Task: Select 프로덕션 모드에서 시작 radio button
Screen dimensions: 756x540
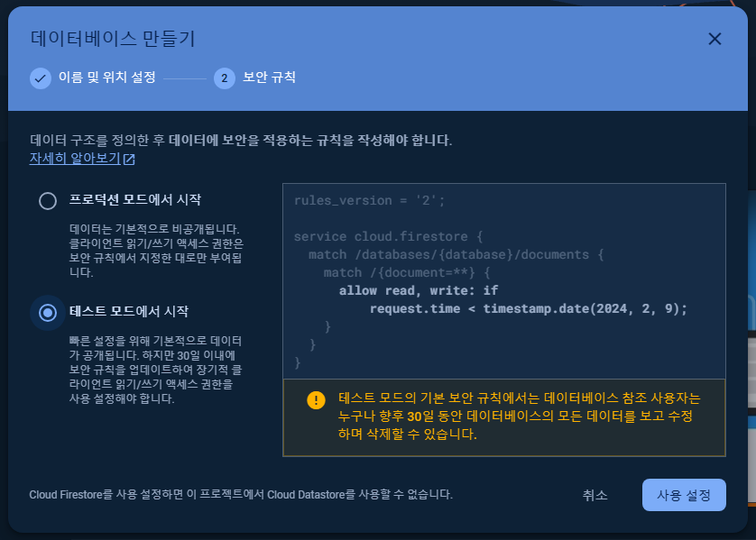Action: pos(48,201)
